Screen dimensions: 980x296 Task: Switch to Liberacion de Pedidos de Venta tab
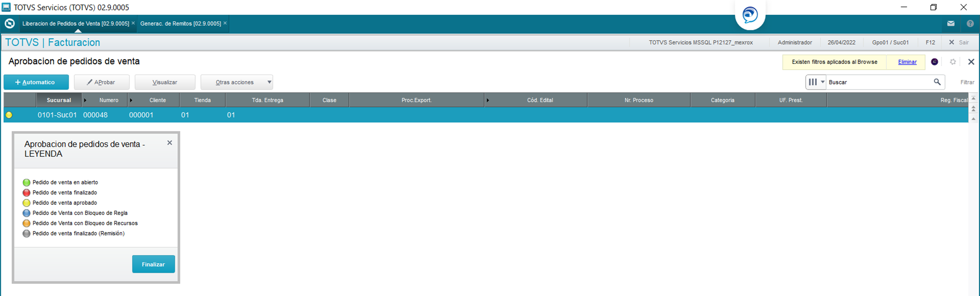[x=76, y=24]
